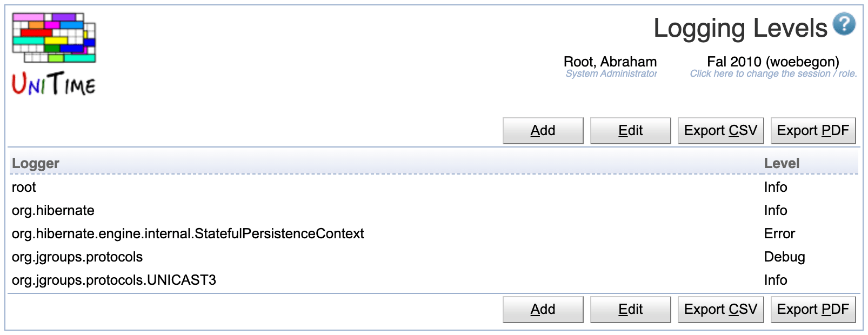Click the blue help question mark icon

844,24
